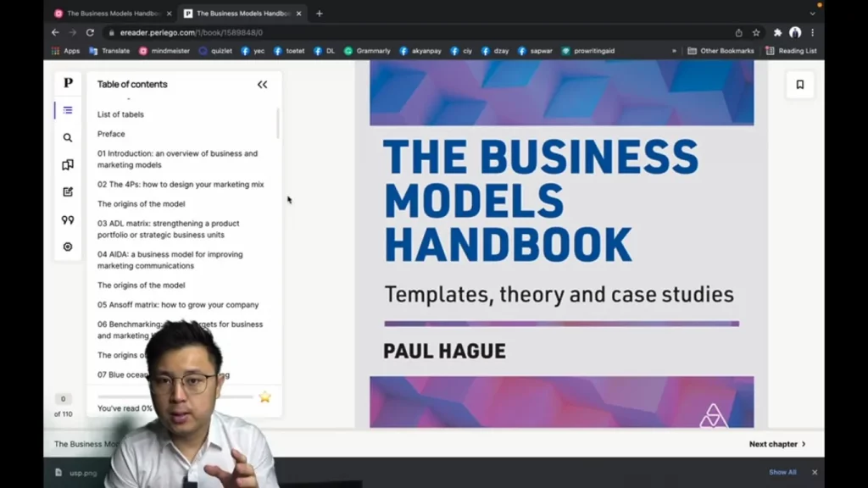Open chapter 06 Benchmarking entry
The width and height of the screenshot is (868, 488).
point(180,330)
